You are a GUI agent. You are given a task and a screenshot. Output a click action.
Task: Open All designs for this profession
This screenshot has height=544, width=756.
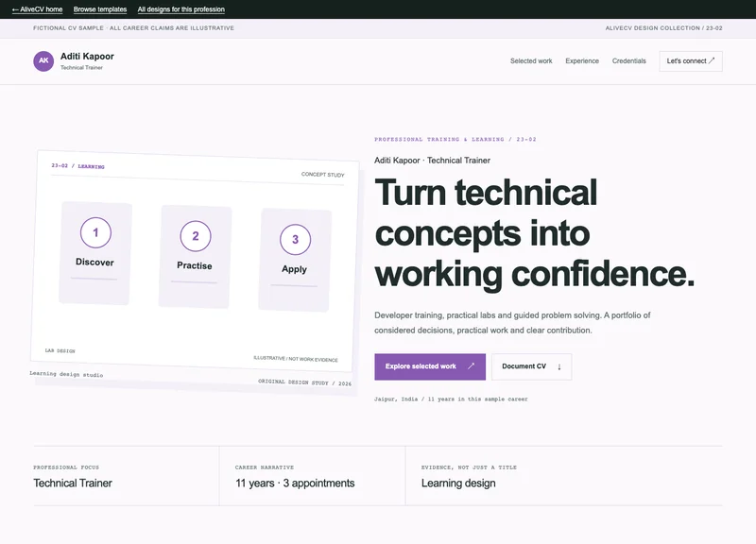[x=180, y=9]
